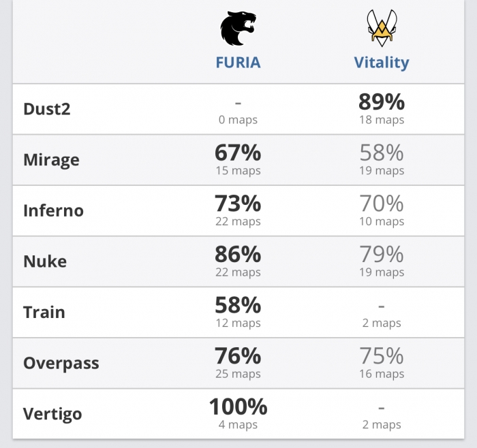Click FURIA's 100% Vertigo win rate
This screenshot has height=448, width=477.
[x=238, y=406]
